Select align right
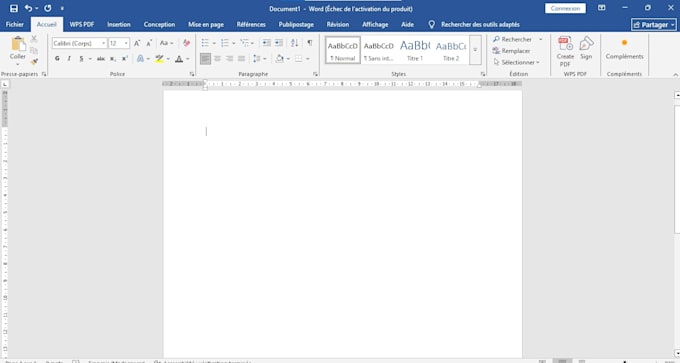This screenshot has width=680, height=363. coord(229,59)
